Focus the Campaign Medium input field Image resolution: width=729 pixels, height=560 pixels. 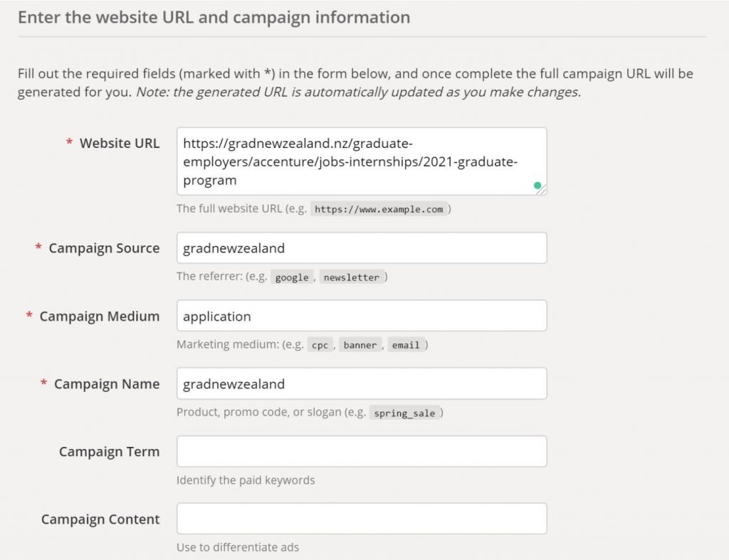tap(362, 315)
